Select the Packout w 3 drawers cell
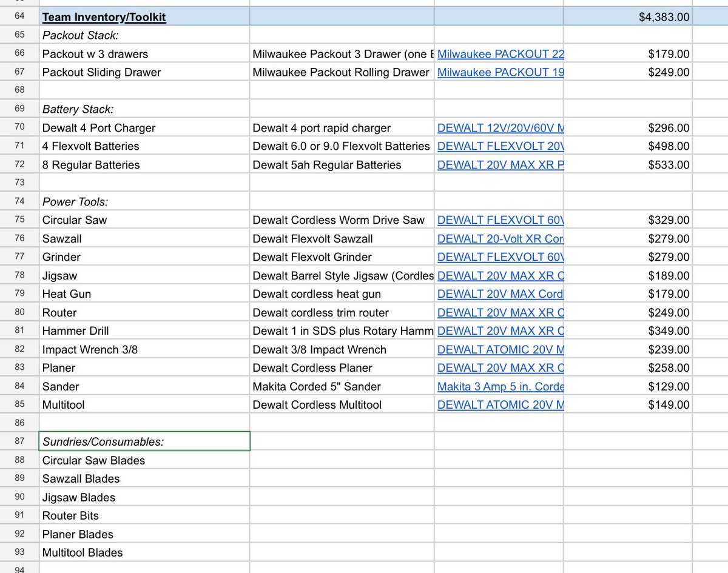This screenshot has width=728, height=573. coord(144,54)
